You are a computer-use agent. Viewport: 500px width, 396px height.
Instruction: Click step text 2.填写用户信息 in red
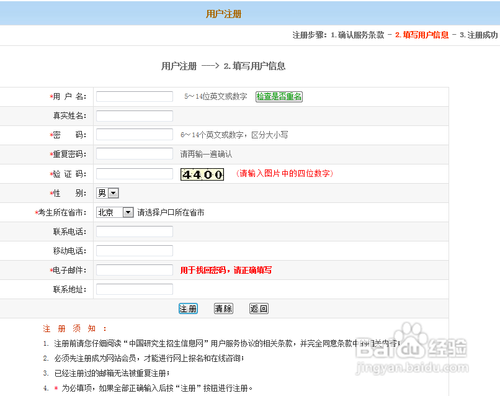click(422, 35)
